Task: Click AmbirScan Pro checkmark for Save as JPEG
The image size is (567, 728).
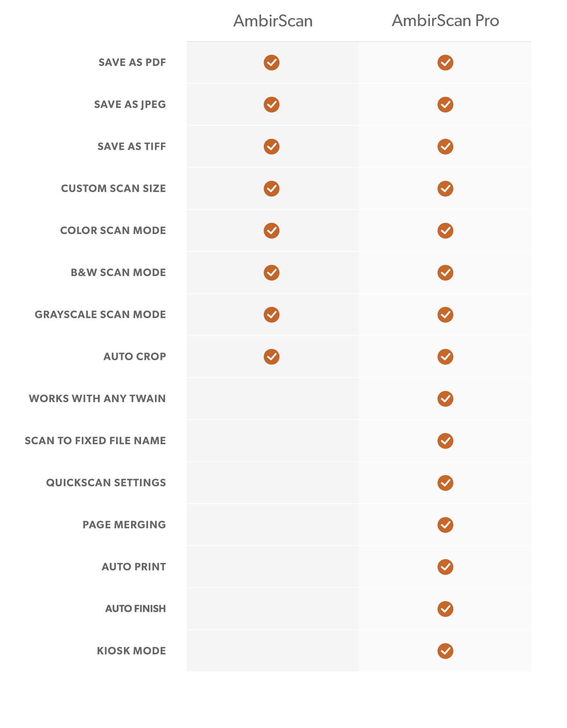Action: click(445, 105)
